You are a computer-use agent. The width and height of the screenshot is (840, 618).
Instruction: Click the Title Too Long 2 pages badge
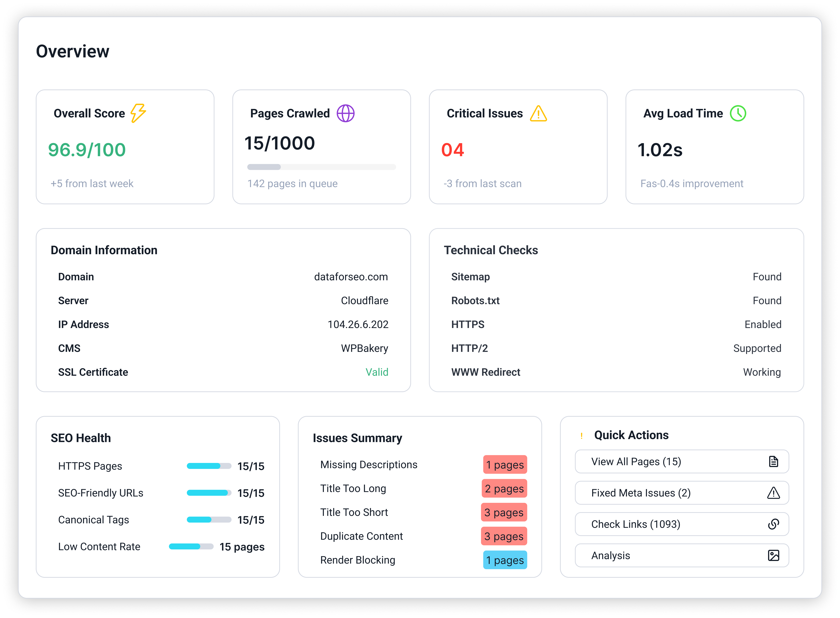tap(504, 488)
